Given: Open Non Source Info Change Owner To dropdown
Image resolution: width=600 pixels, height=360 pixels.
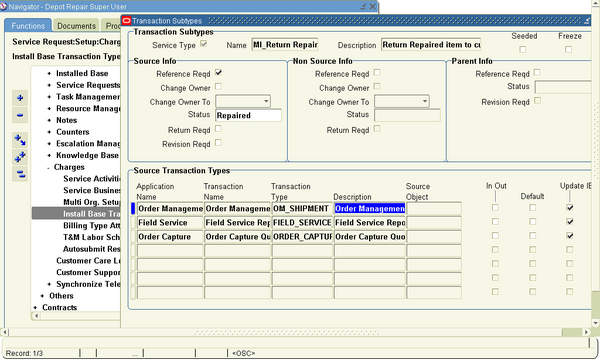Looking at the screenshot, I should click(x=425, y=101).
